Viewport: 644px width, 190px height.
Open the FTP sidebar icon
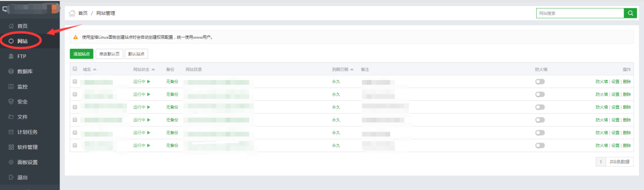tap(11, 56)
